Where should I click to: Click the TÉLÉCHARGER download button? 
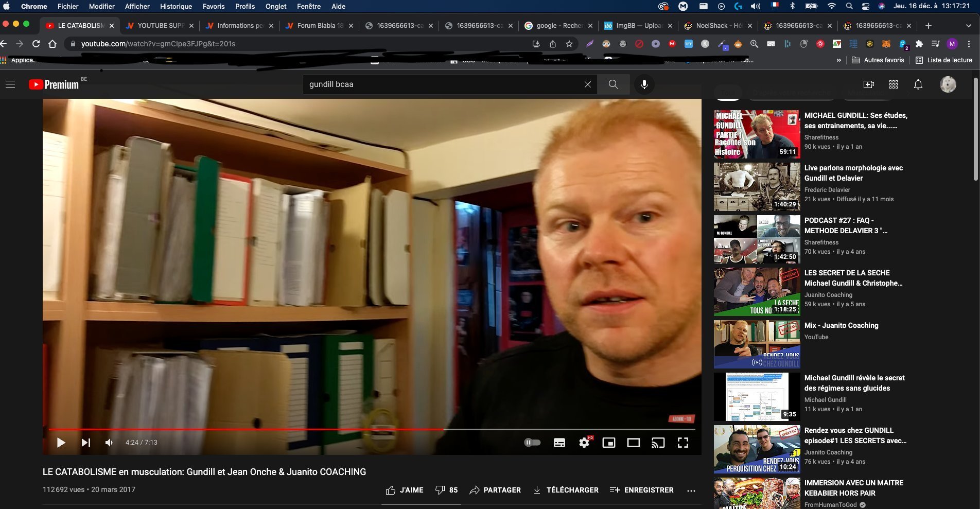click(x=566, y=490)
